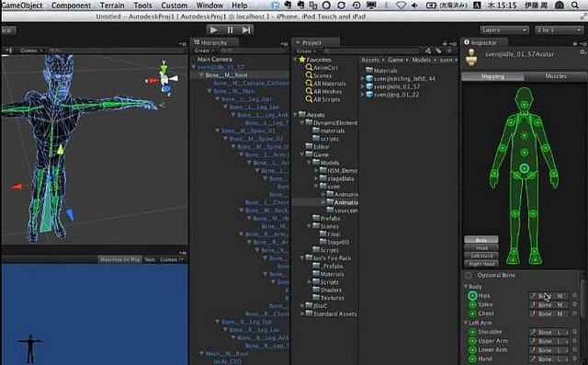Click the Project search field
Screen dimensions: 588x365
click(371, 51)
